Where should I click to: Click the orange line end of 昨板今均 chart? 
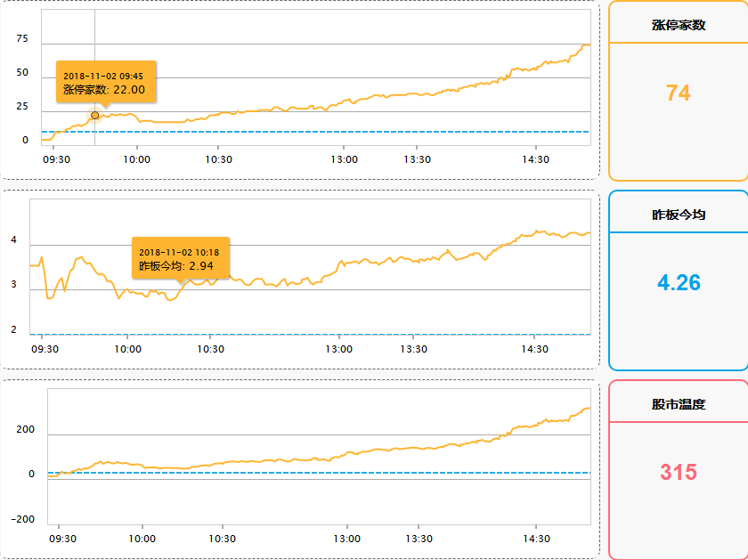point(589,232)
